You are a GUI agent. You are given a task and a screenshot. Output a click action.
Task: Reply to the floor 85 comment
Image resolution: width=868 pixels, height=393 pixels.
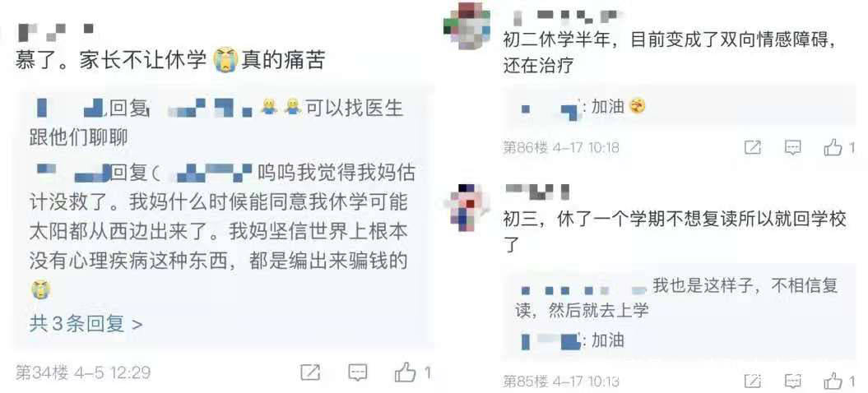792,381
